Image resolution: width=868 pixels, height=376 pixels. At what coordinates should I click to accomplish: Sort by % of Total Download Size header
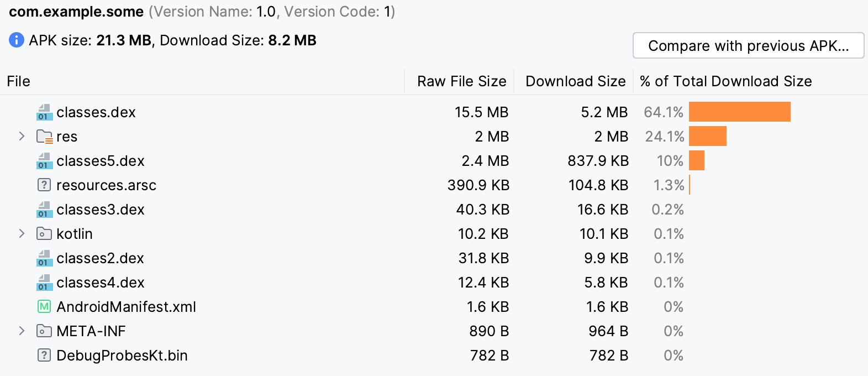[x=726, y=81]
